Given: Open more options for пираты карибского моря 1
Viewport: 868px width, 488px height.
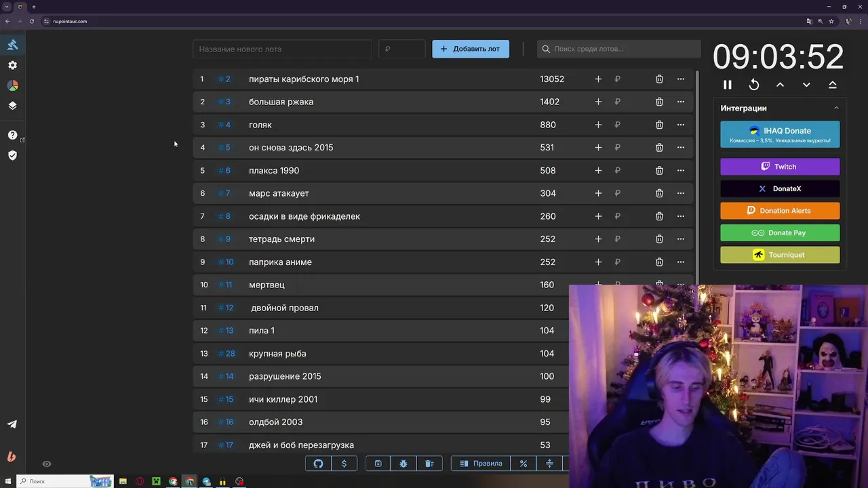Looking at the screenshot, I should pyautogui.click(x=681, y=79).
